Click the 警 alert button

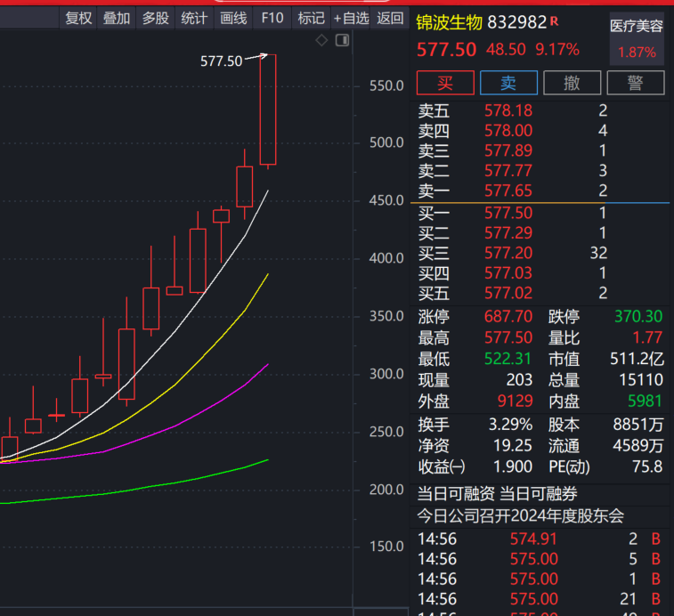636,83
